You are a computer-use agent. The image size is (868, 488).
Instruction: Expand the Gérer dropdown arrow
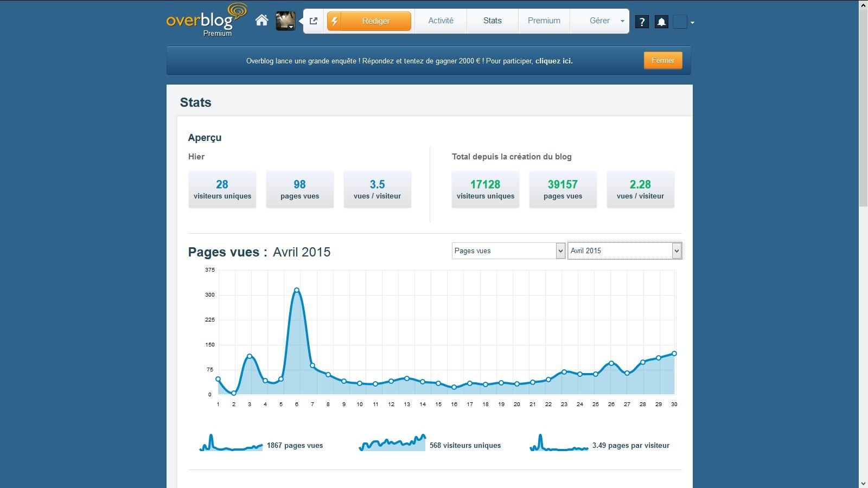[622, 21]
